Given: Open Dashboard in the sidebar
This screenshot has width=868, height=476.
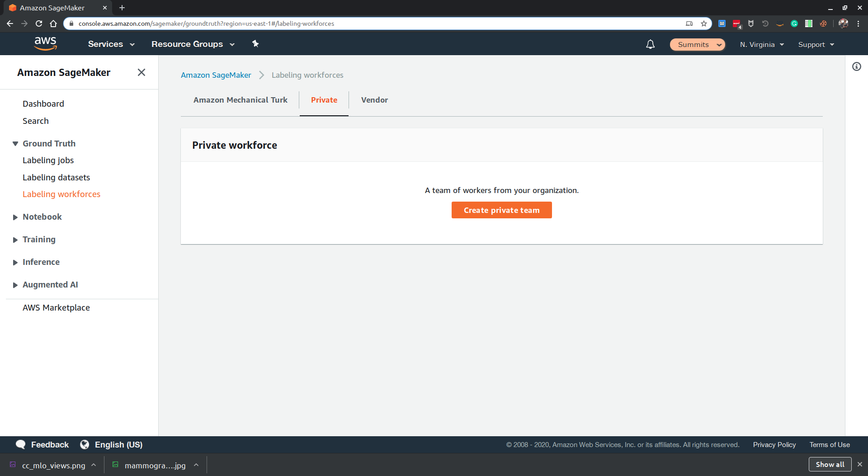Looking at the screenshot, I should (x=43, y=104).
